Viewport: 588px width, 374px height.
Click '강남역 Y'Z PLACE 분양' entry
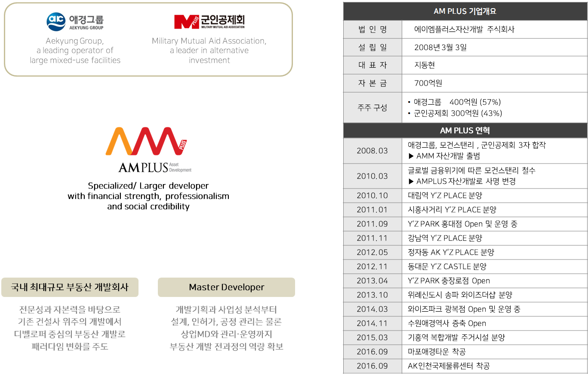[x=445, y=238]
